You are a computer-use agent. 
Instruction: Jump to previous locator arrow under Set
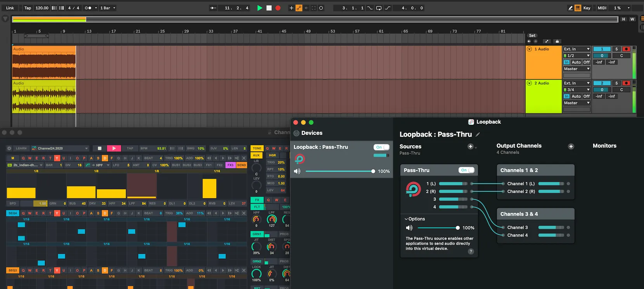coord(529,41)
